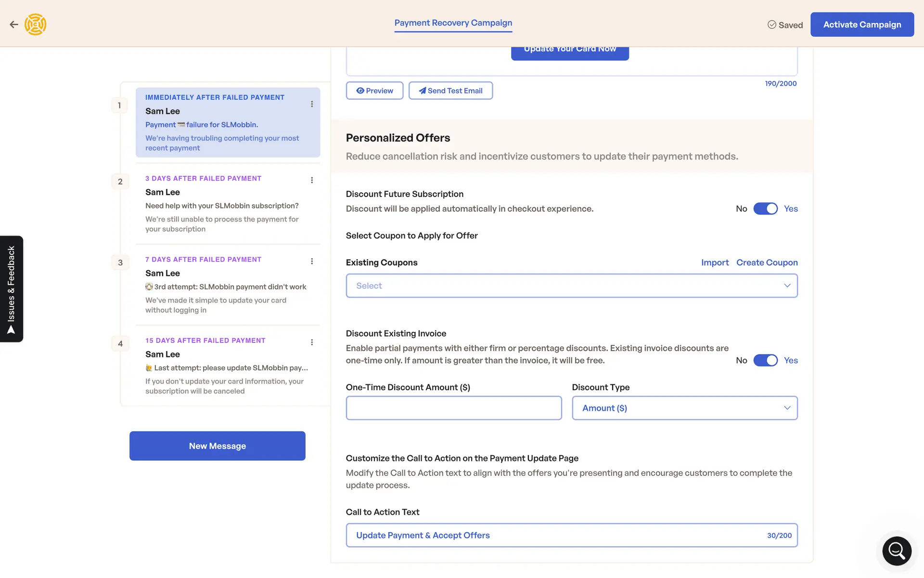This screenshot has height=578, width=924.
Task: Open options menu for 15 days message
Action: [x=312, y=342]
